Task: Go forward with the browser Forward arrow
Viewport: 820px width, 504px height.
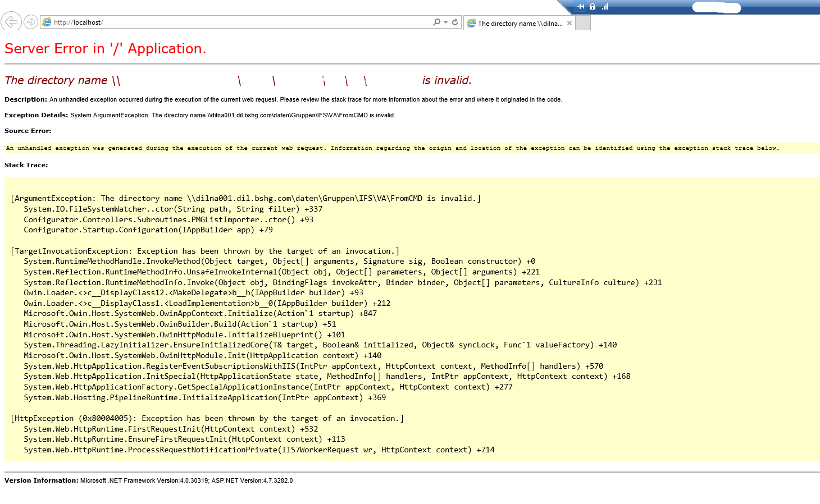Action: pos(31,22)
